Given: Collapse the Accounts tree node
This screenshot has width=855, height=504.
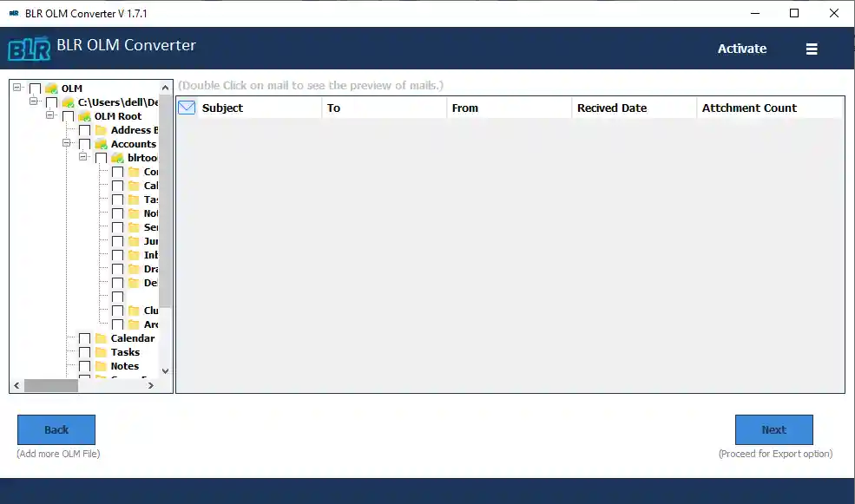Looking at the screenshot, I should [x=67, y=144].
